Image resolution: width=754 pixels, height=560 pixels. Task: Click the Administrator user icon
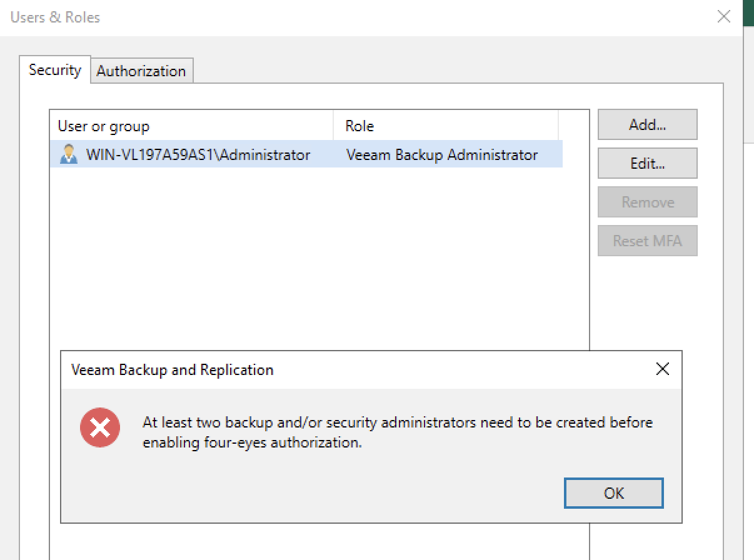click(69, 154)
